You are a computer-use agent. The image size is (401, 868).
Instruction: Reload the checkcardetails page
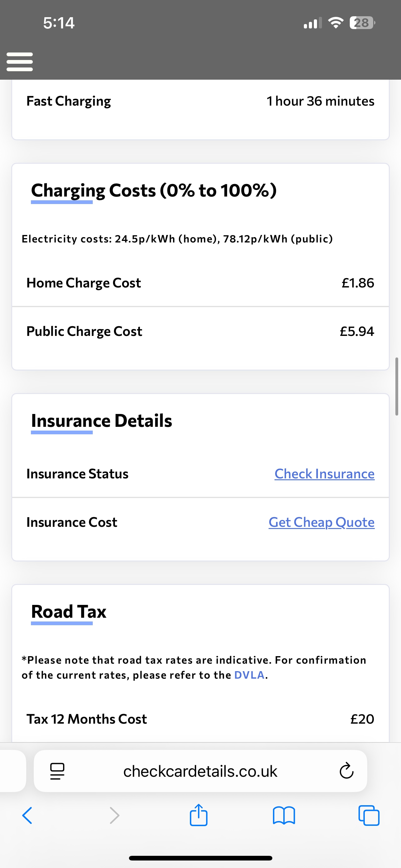click(346, 771)
